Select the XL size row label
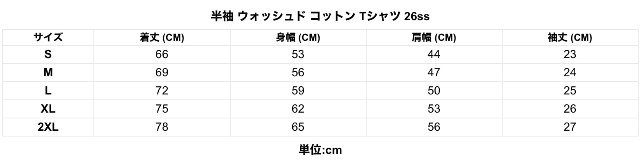644x165 pixels. [x=48, y=109]
